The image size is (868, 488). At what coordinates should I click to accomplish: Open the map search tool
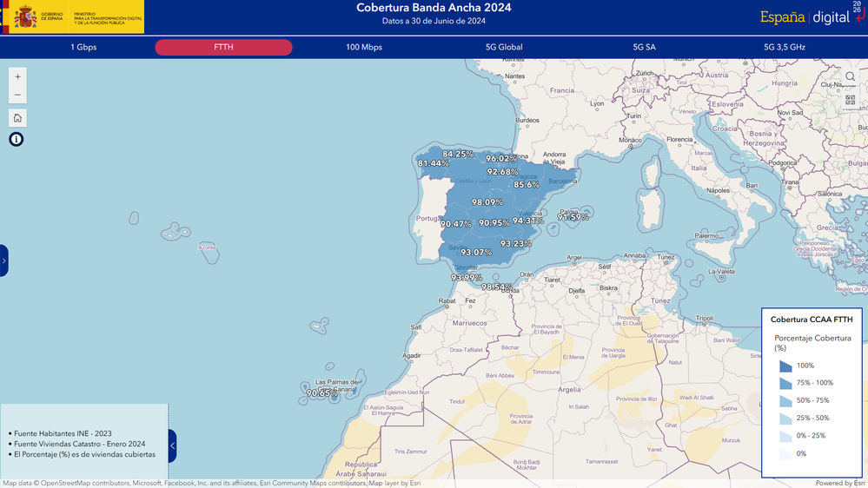850,77
